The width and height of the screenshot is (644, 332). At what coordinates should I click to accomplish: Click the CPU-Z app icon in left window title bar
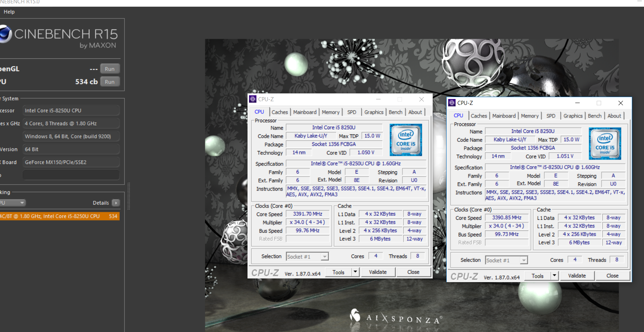point(253,99)
